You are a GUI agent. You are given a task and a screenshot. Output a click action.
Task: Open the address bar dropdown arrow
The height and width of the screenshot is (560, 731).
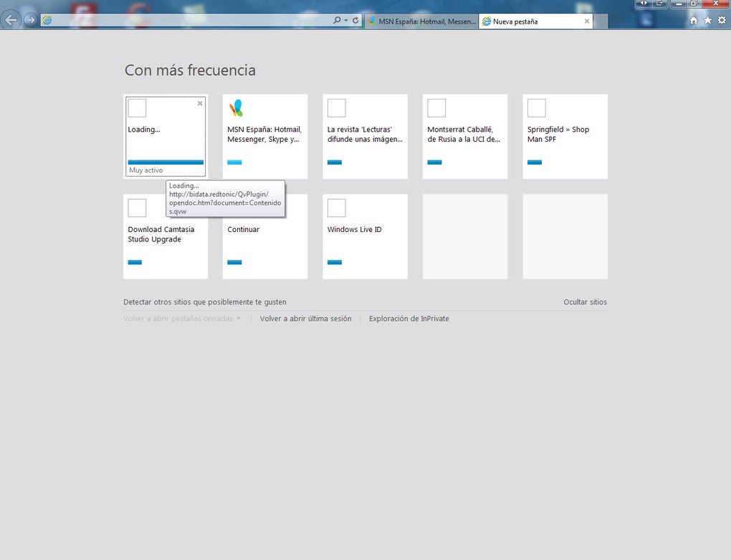346,21
